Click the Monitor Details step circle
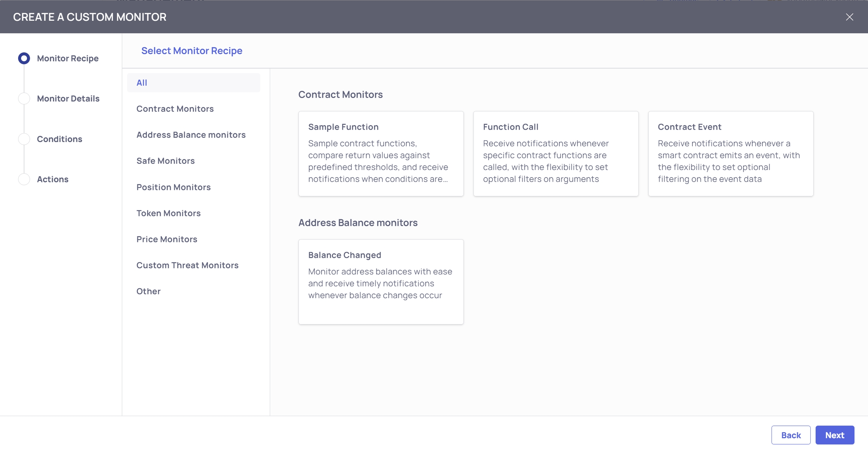This screenshot has height=453, width=868. click(24, 99)
